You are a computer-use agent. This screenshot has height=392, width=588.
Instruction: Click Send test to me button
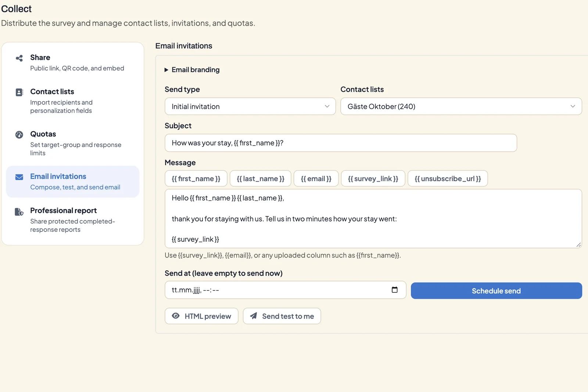click(282, 316)
